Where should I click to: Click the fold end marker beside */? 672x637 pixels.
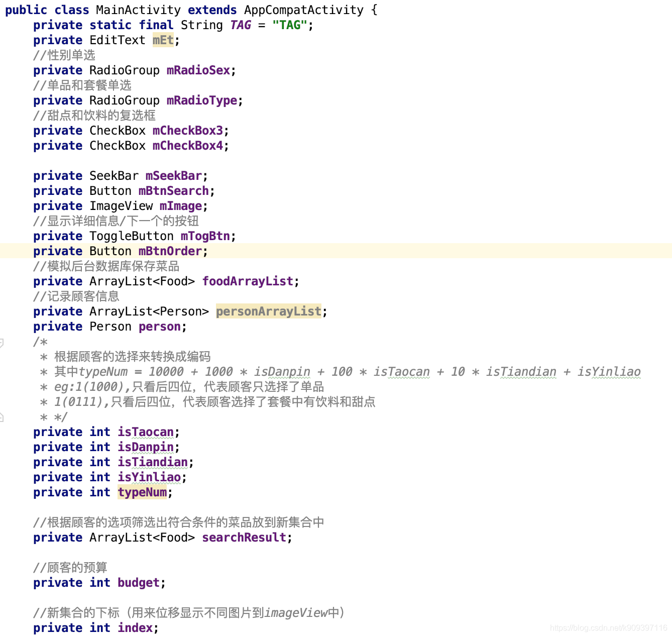click(x=2, y=417)
